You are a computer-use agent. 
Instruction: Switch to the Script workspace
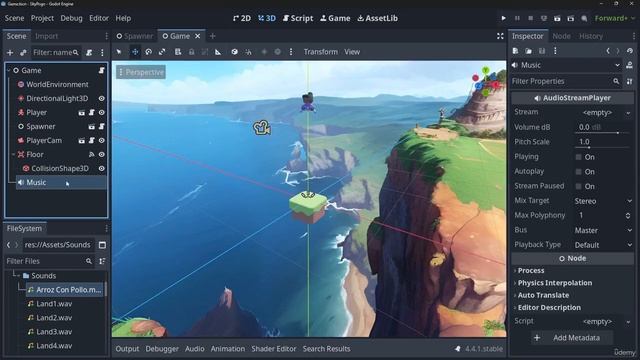(x=298, y=18)
